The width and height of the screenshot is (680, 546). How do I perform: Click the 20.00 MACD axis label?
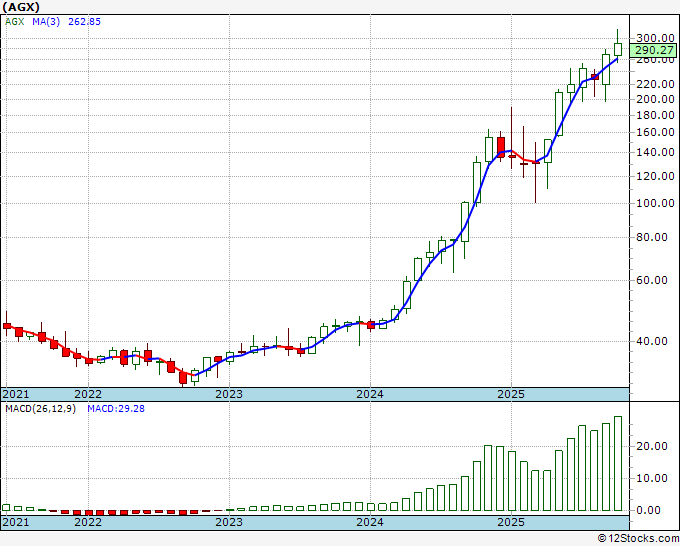[x=652, y=446]
